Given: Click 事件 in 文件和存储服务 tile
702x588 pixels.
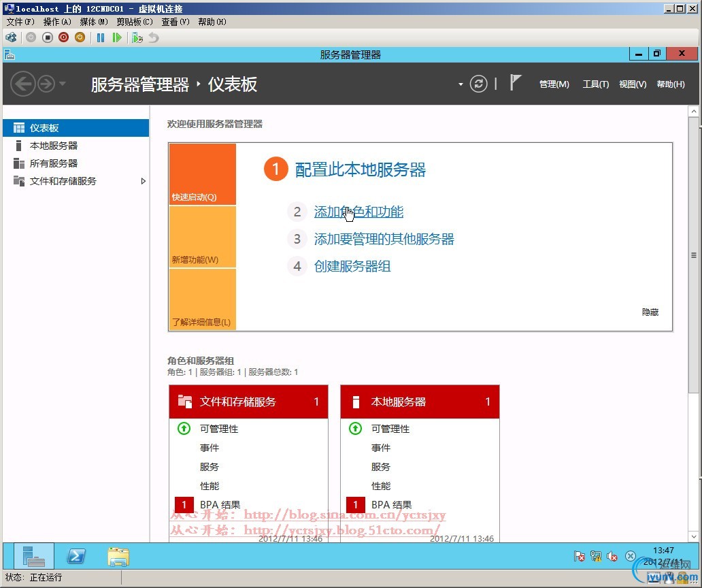Looking at the screenshot, I should (x=209, y=448).
